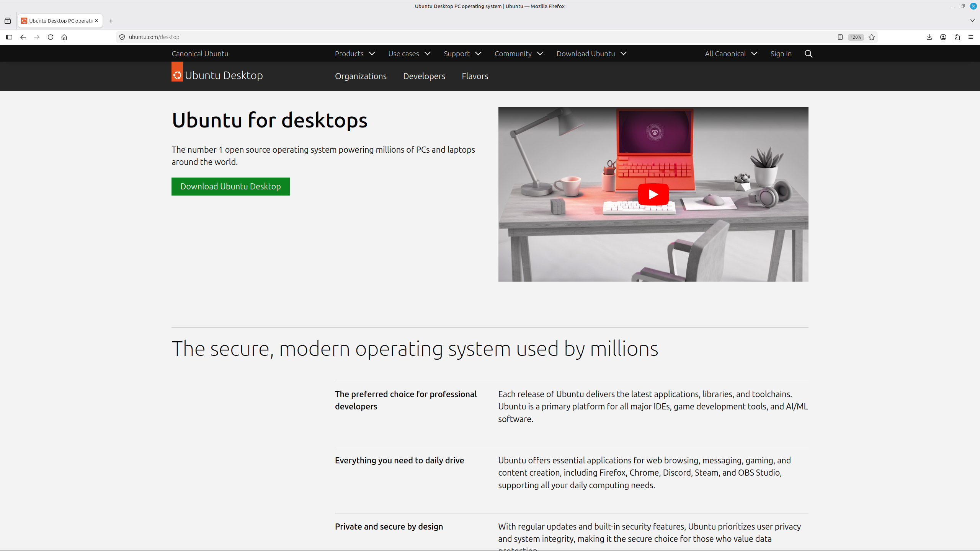Open the Downloads panel
Viewport: 980px width, 551px height.
point(929,37)
